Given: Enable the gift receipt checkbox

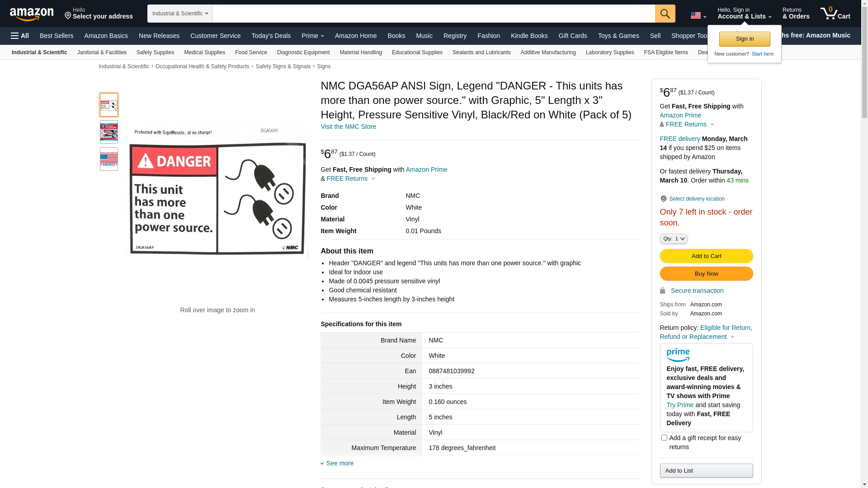Looking at the screenshot, I should (x=664, y=437).
